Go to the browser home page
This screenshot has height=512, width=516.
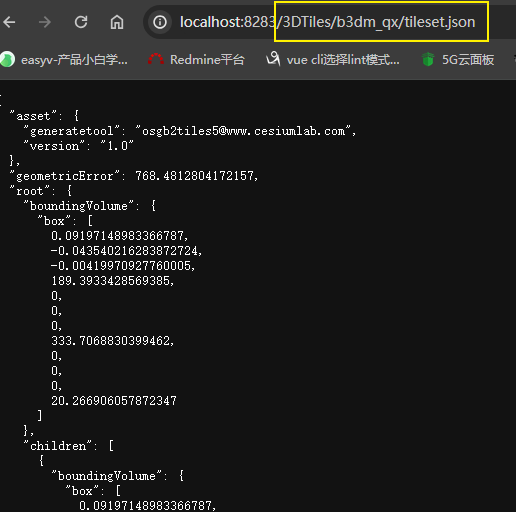click(117, 22)
